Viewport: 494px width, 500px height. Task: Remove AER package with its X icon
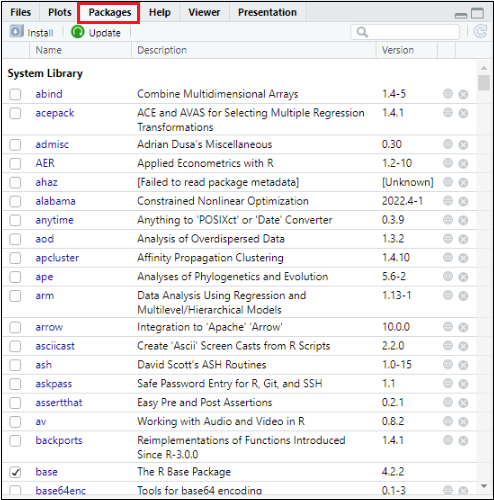click(463, 164)
